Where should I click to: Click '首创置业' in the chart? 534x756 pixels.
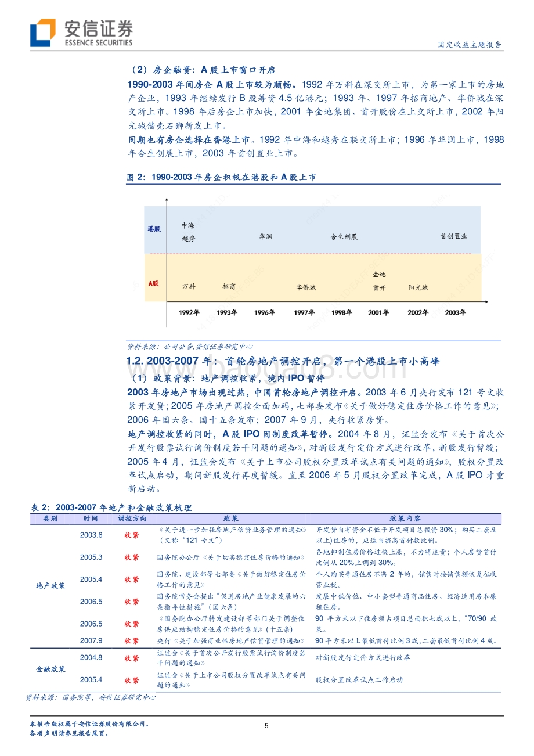coord(454,236)
